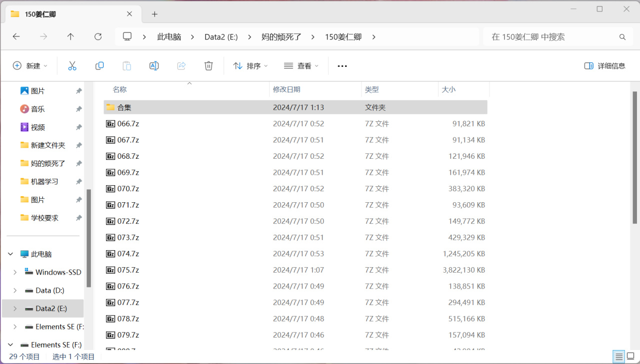Click the file list vertical scrollbar
Image resolution: width=640 pixels, height=364 pixels.
click(635, 157)
